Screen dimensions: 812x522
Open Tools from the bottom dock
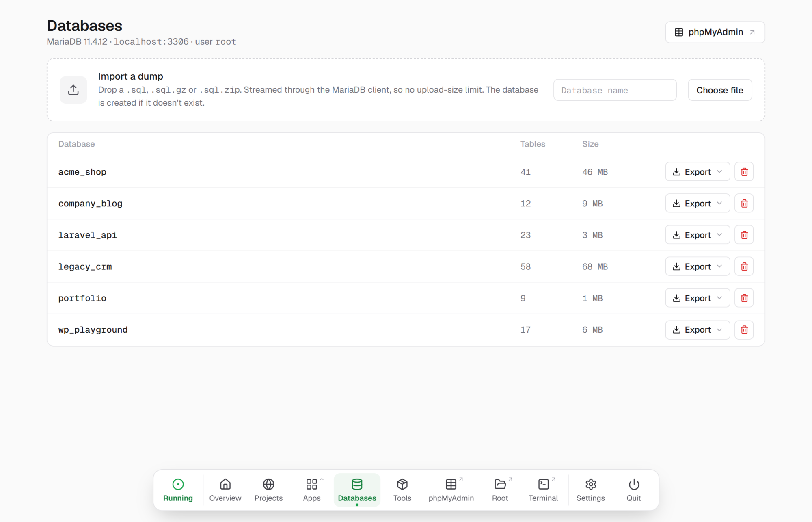(402, 490)
